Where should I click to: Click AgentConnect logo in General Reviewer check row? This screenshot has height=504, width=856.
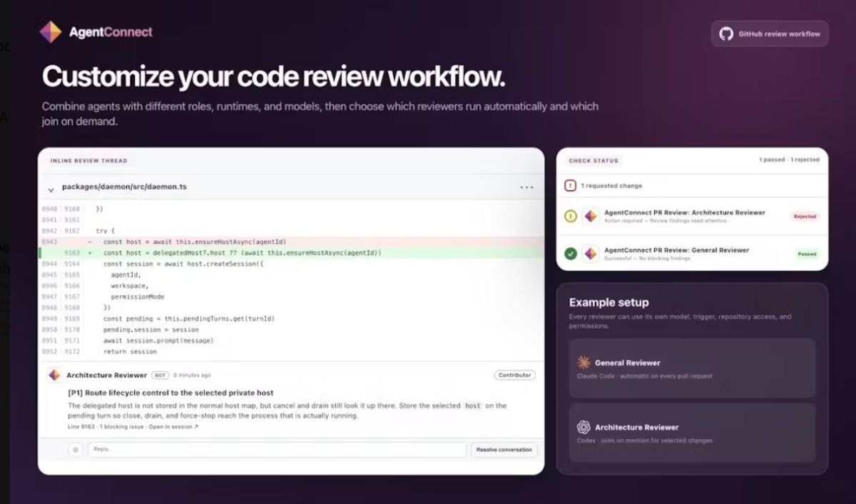(x=591, y=254)
